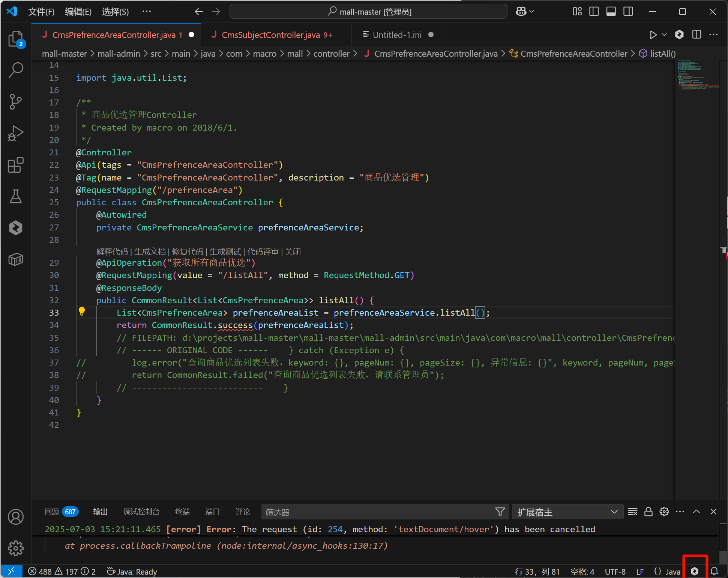Screen dimensions: 728x578
Task: Click the lightbulb quick-fix icon on line 33
Action: (x=82, y=312)
